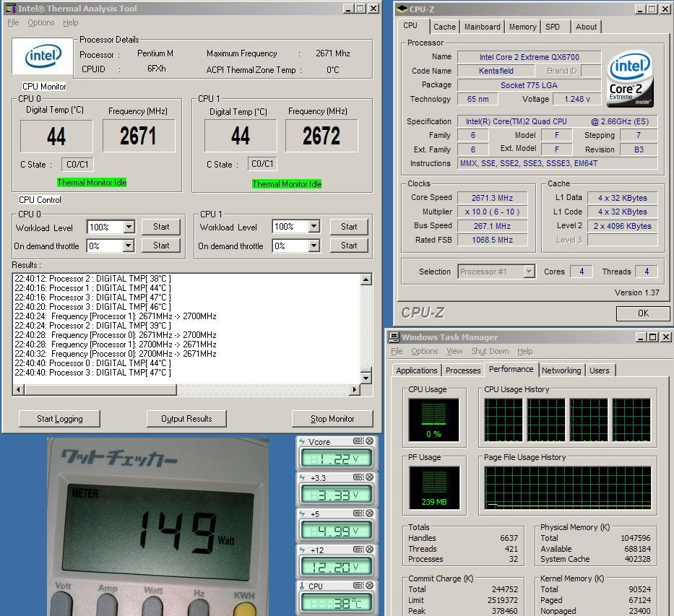Start the CPU 1 on demand throttle
The height and width of the screenshot is (616, 674).
[349, 246]
